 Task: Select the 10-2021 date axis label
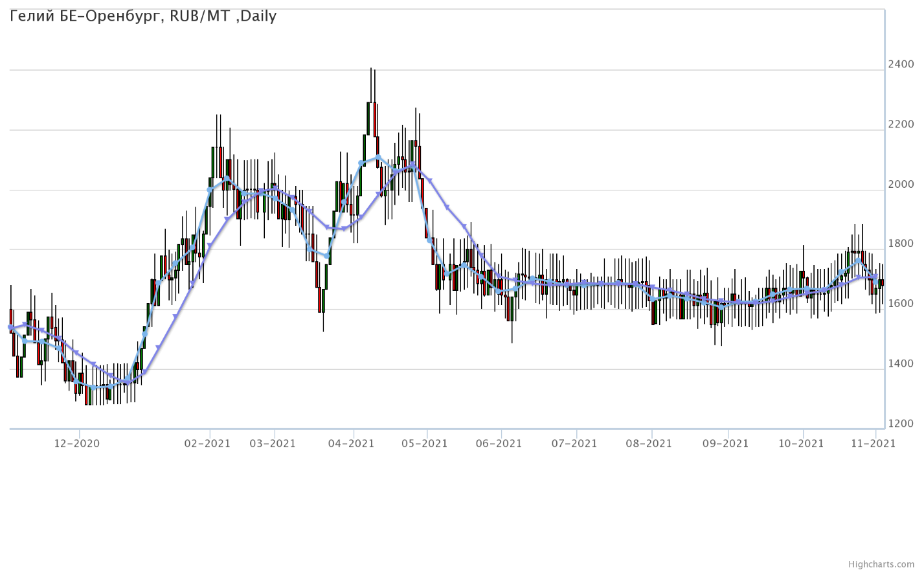coord(801,443)
